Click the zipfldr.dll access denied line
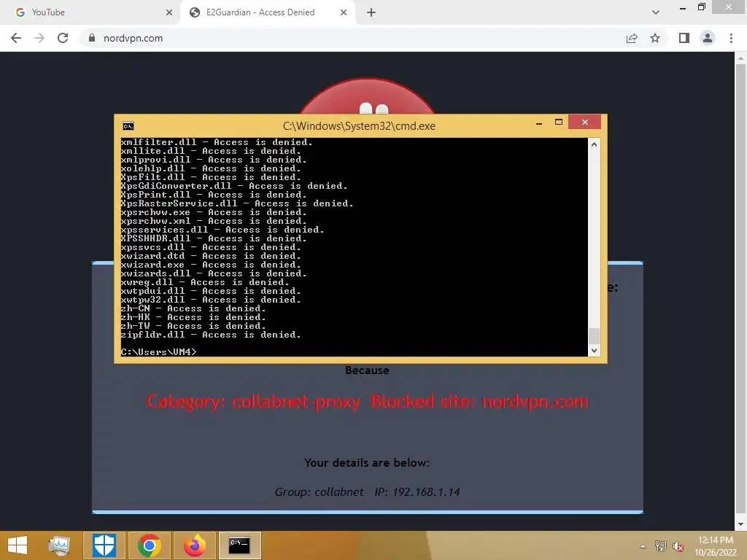 pyautogui.click(x=211, y=335)
